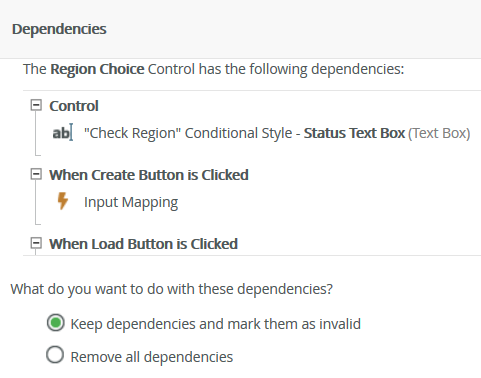Click the orange lightning bolt icon
The image size is (481, 378).
pos(63,201)
